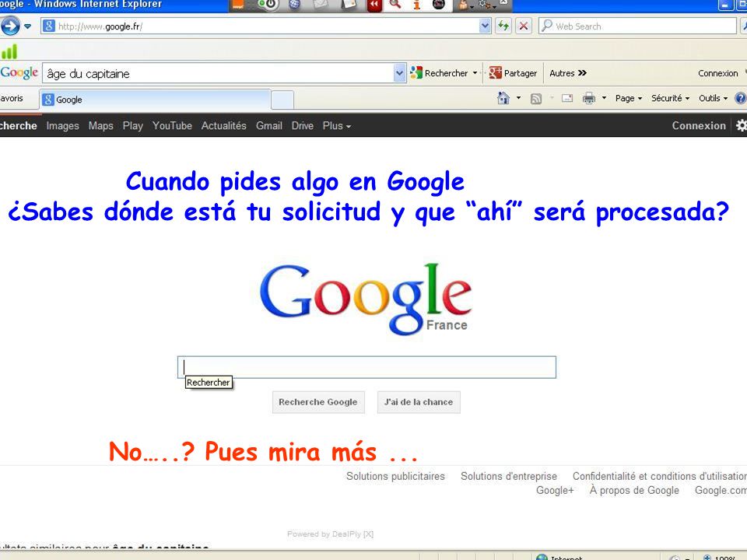The width and height of the screenshot is (747, 560).
Task: Click the green signal bars icon
Action: (x=9, y=51)
